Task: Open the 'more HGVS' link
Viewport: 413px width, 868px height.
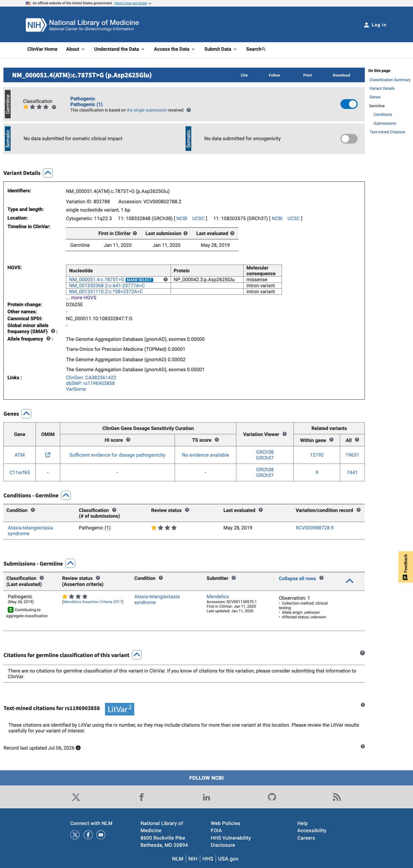Action: tap(81, 298)
